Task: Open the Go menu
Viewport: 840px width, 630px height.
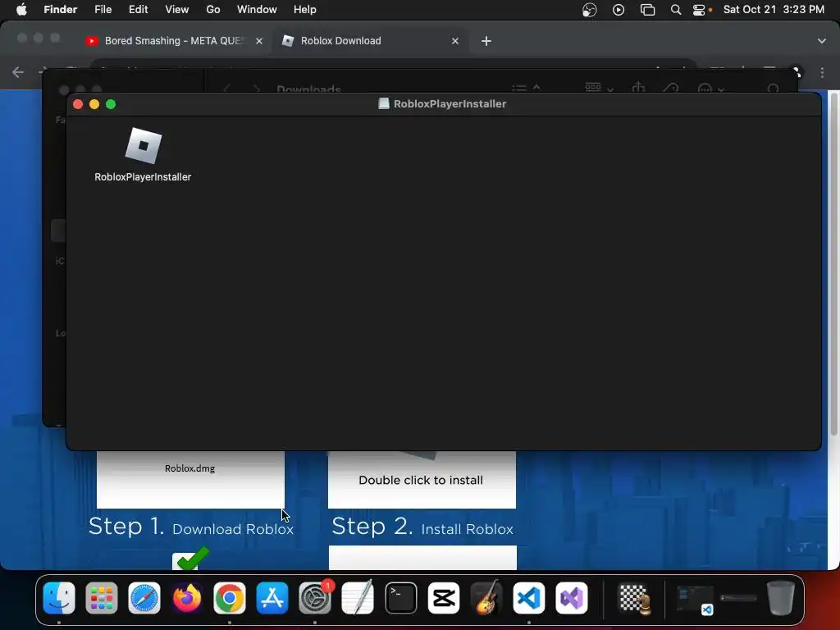Action: click(x=213, y=10)
